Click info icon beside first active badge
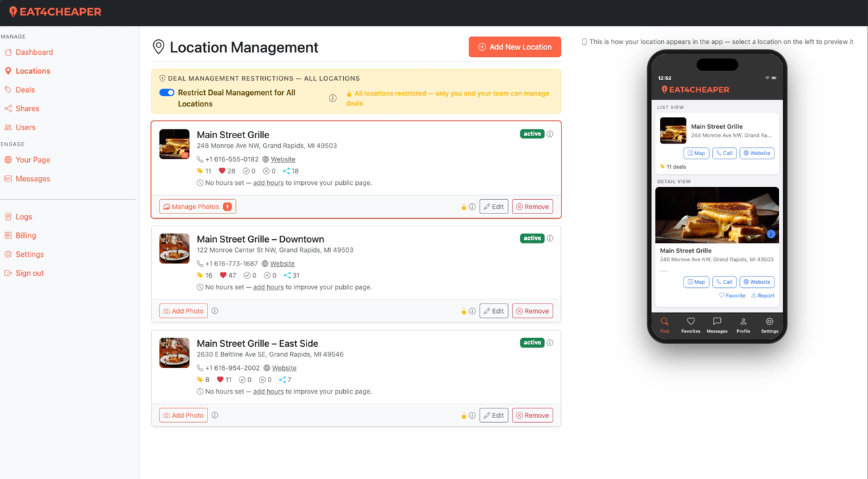 (550, 134)
